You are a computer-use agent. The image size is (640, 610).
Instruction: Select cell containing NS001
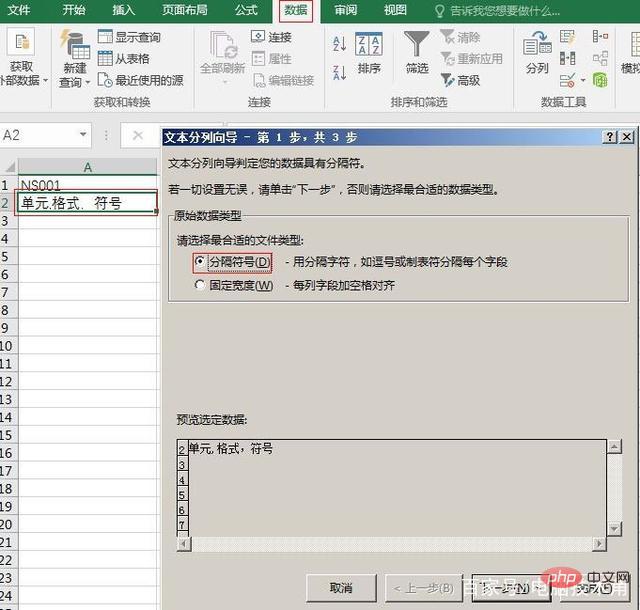click(x=87, y=185)
